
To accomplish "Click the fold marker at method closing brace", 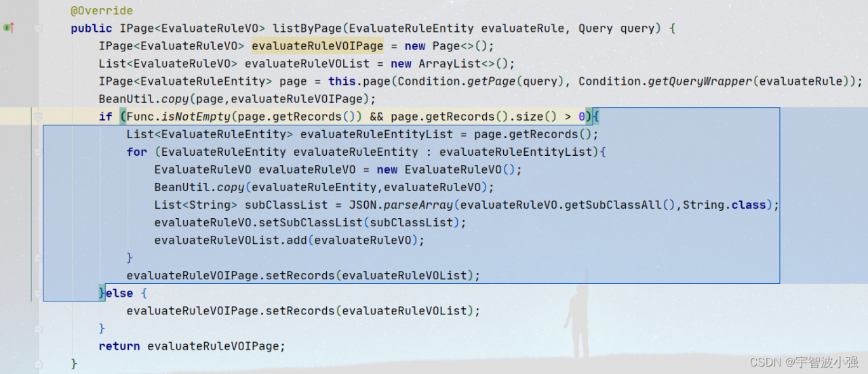I will coord(38,364).
